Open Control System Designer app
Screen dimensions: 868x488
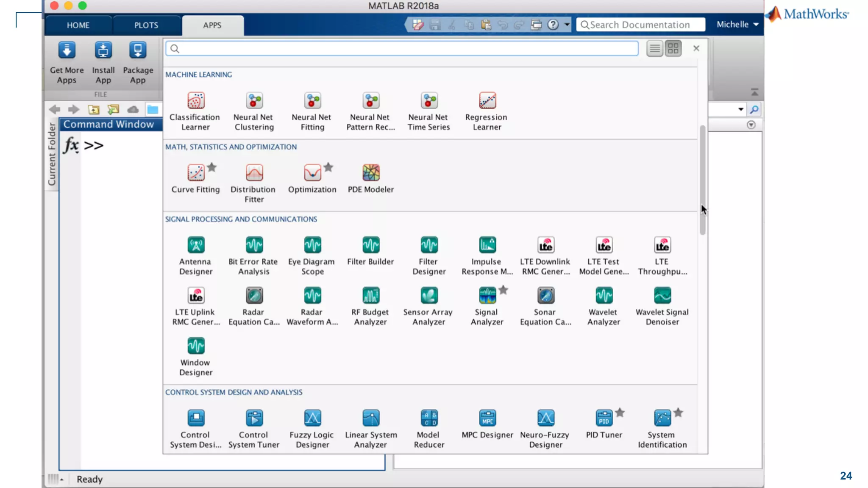tap(195, 429)
